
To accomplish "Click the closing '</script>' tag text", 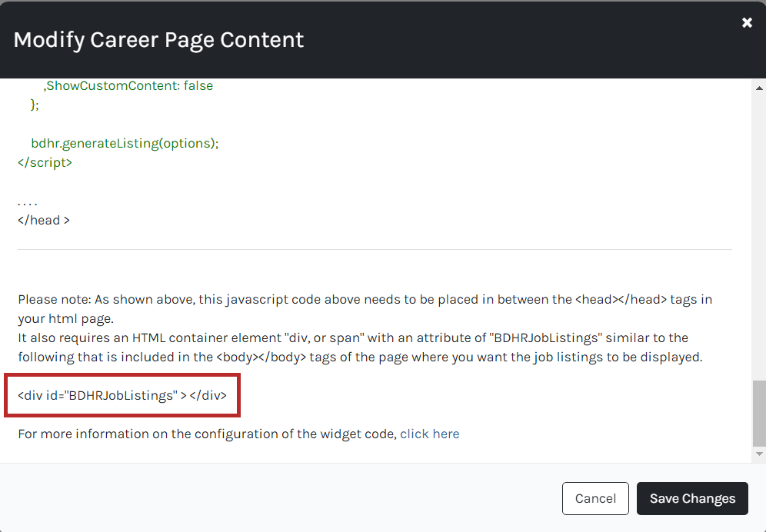I will 45,162.
